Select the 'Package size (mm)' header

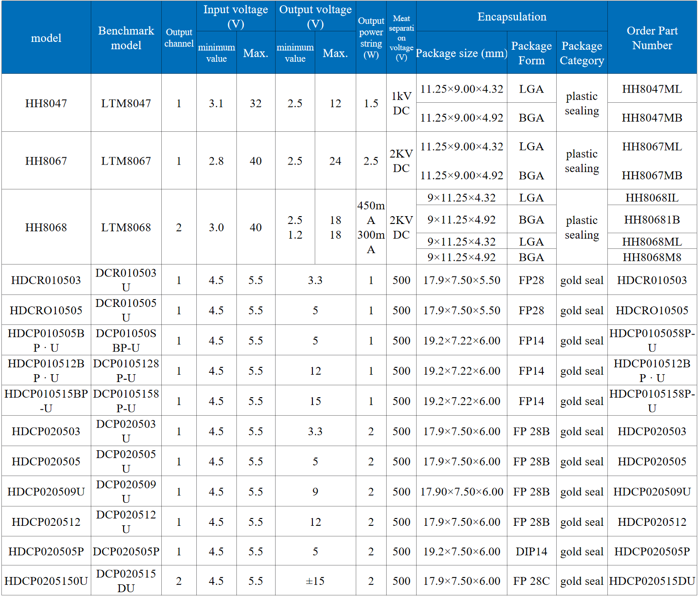pos(461,53)
